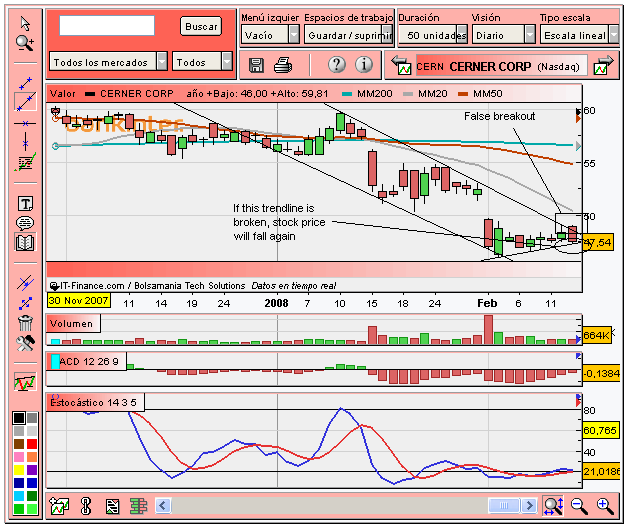
Task: Activate the text annotation tool
Action: click(x=25, y=203)
